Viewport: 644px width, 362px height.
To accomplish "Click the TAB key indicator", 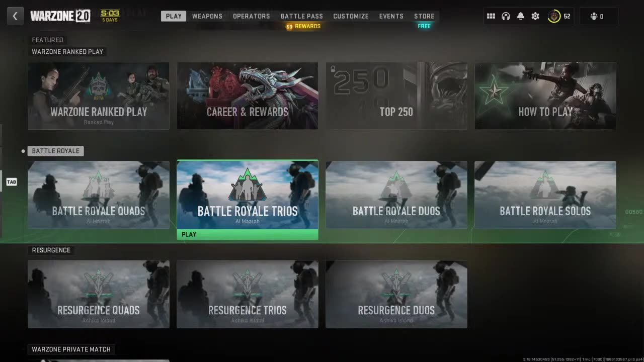I will 12,182.
